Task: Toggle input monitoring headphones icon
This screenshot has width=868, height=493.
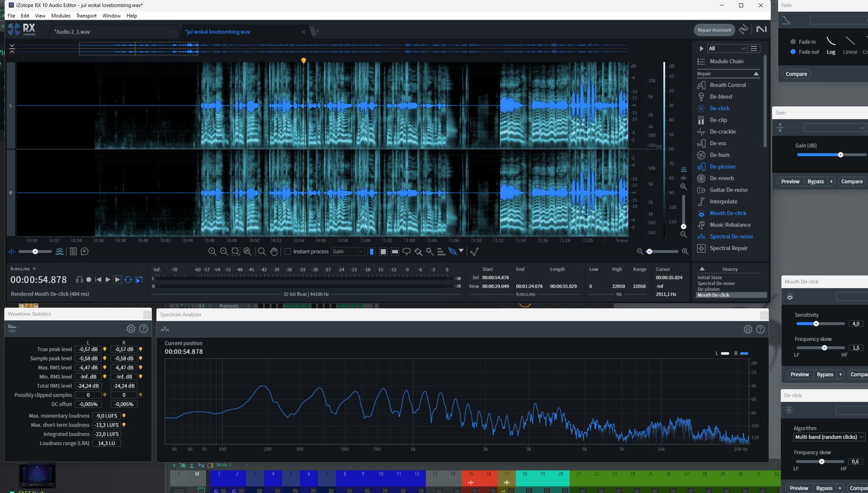Action: pyautogui.click(x=79, y=280)
